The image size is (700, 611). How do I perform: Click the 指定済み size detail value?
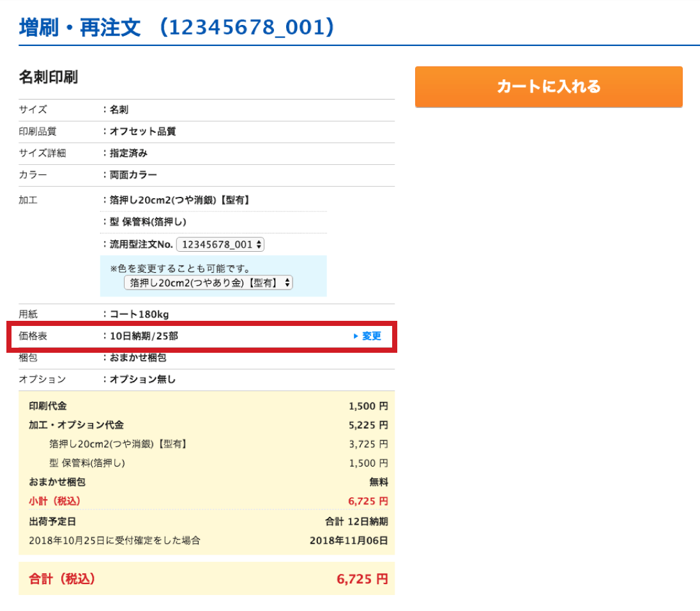(128, 153)
